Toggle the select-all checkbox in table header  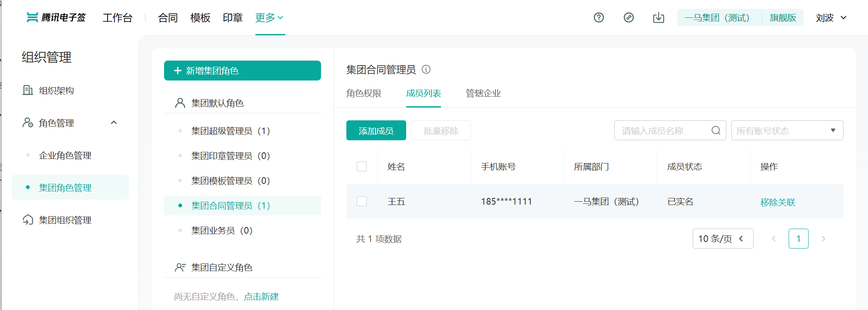(362, 166)
